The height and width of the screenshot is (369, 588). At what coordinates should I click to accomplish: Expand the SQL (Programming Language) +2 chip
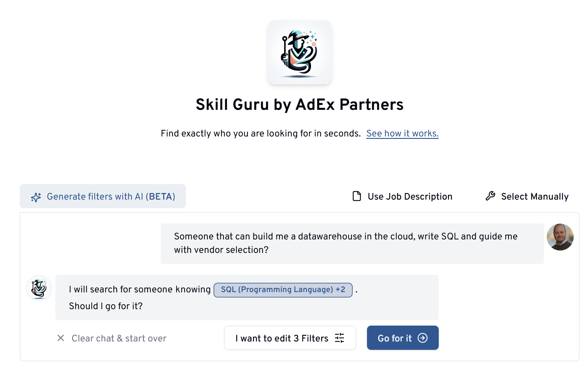coord(283,290)
